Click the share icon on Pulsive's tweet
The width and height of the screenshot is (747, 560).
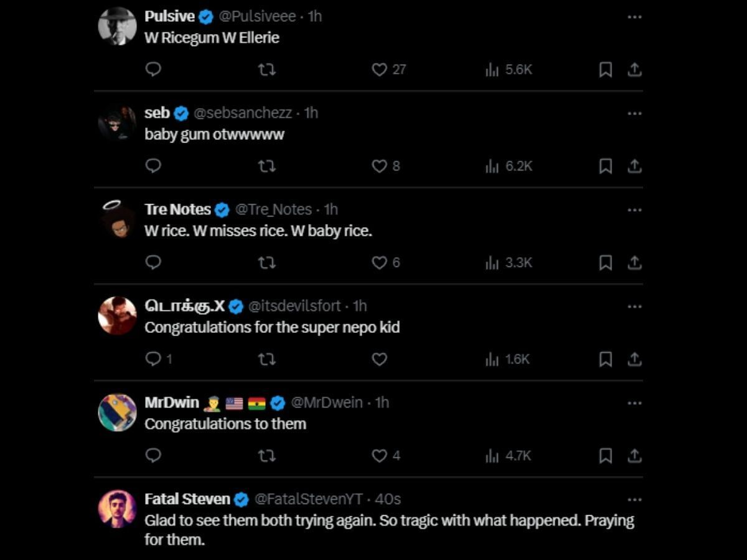[635, 70]
